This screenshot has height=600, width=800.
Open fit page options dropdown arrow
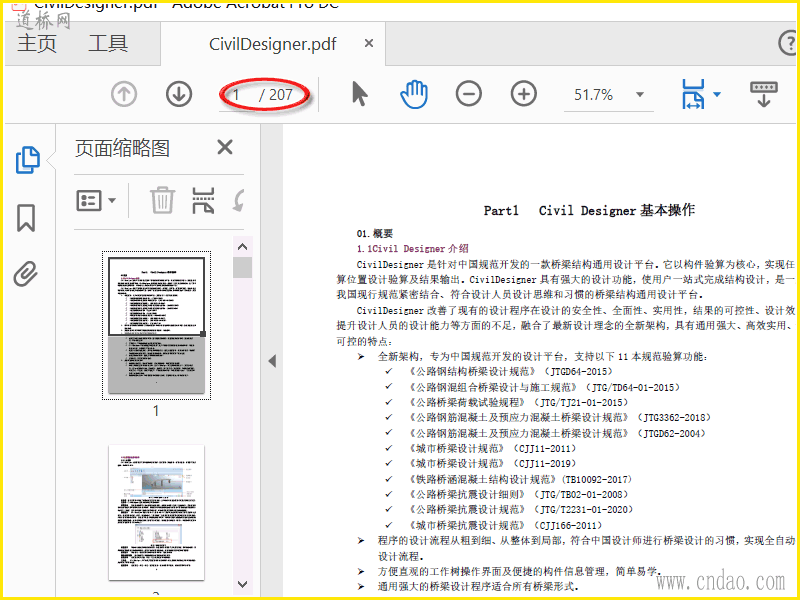[x=716, y=94]
